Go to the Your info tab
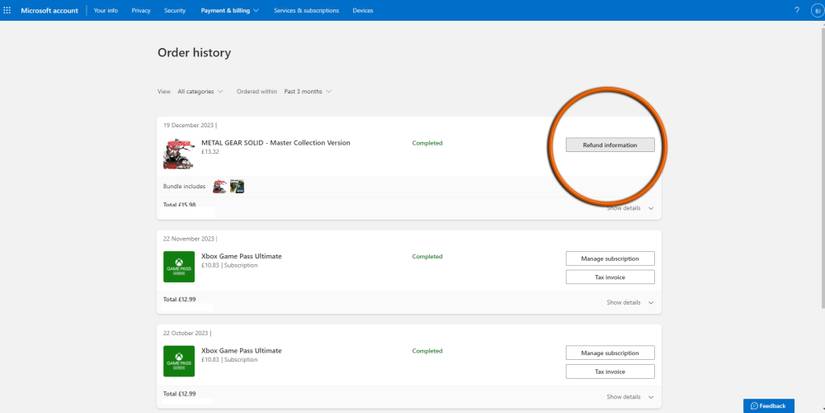Screen dimensions: 825x413 click(x=105, y=10)
